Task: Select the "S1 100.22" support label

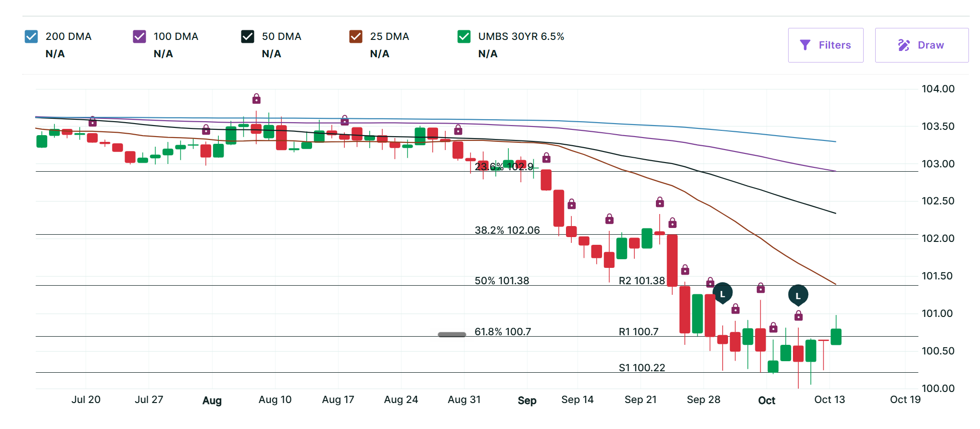Action: [642, 367]
